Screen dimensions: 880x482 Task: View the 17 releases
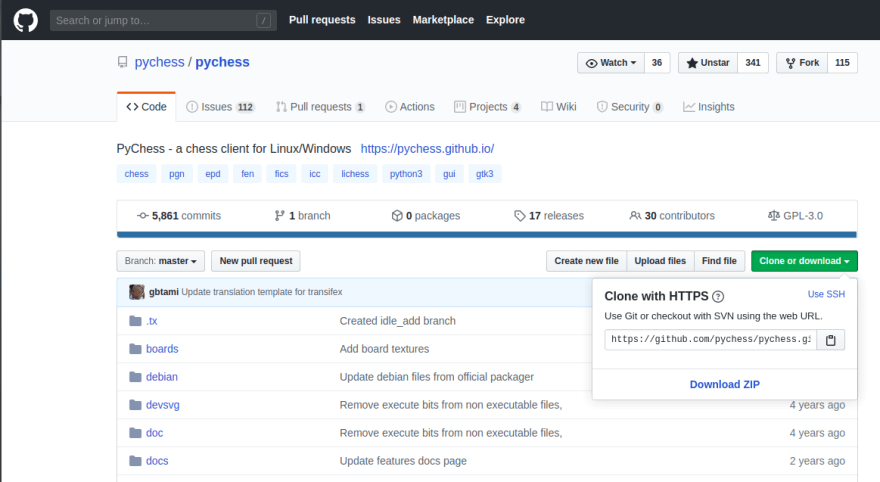(x=549, y=215)
